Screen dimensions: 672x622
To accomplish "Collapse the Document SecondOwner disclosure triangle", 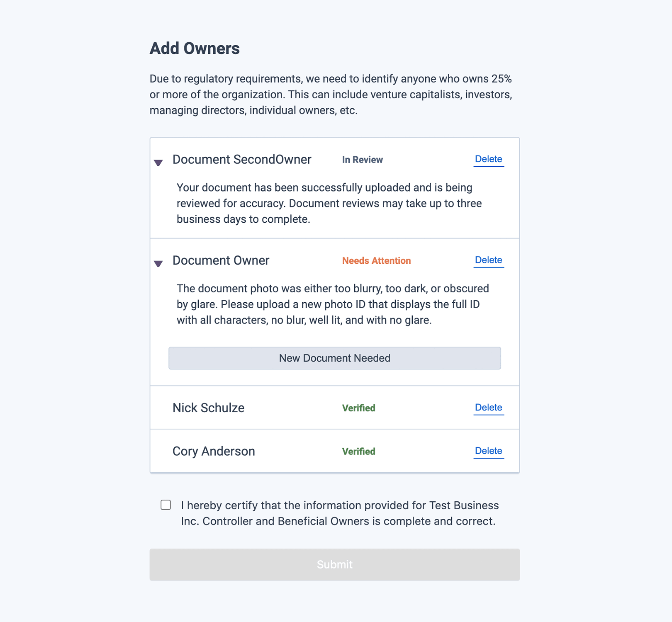I will click(158, 163).
